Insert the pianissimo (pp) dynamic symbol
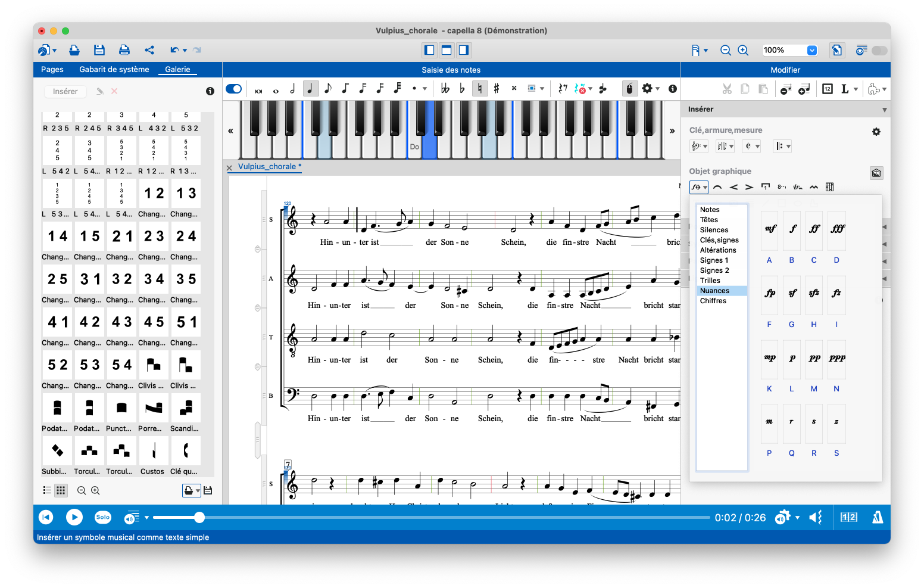 [x=814, y=359]
